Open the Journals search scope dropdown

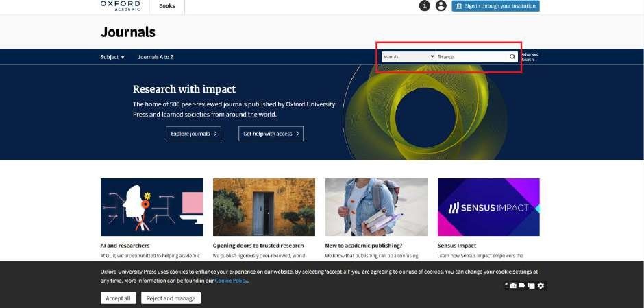408,57
